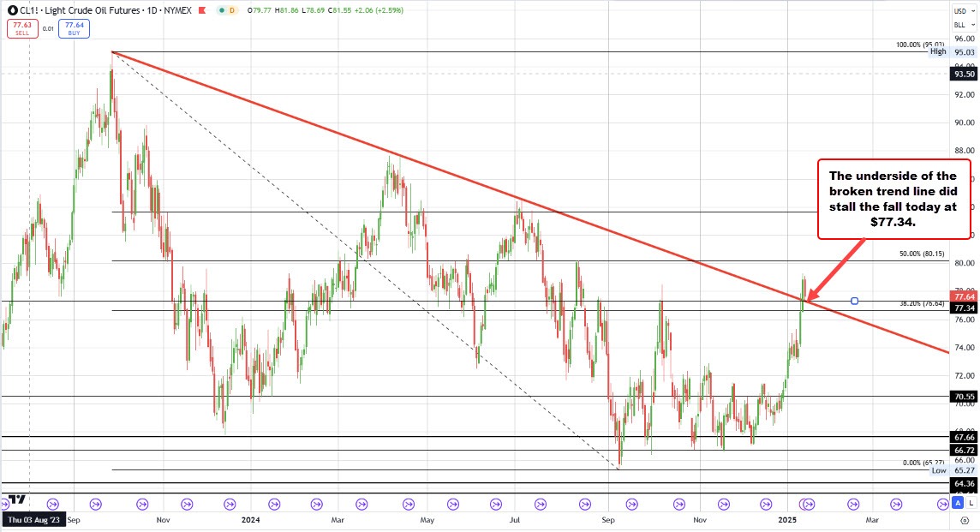
Task: Click the 0.01 spread value
Action: pyautogui.click(x=48, y=29)
